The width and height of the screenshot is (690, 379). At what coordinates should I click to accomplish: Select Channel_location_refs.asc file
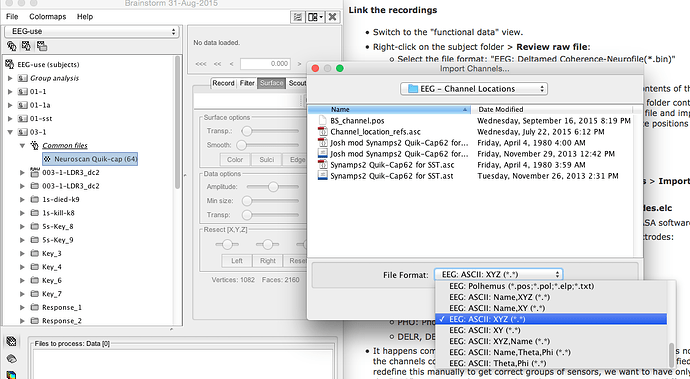pos(375,132)
